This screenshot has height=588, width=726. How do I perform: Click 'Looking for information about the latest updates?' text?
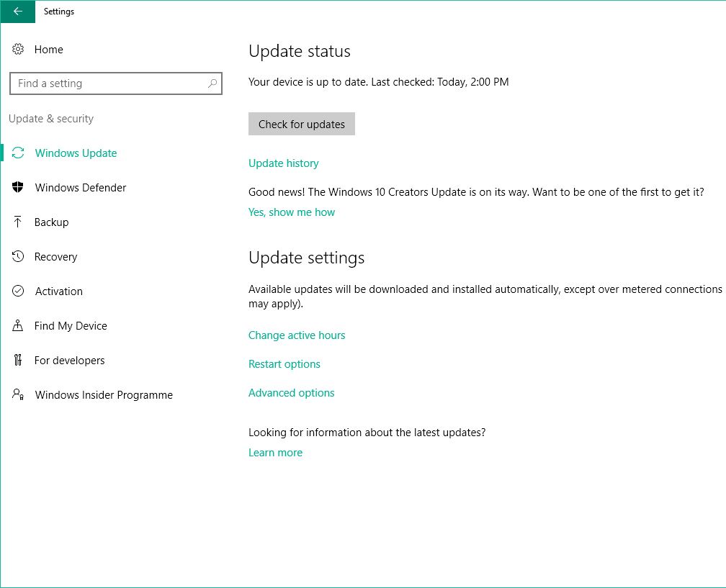pyautogui.click(x=367, y=433)
